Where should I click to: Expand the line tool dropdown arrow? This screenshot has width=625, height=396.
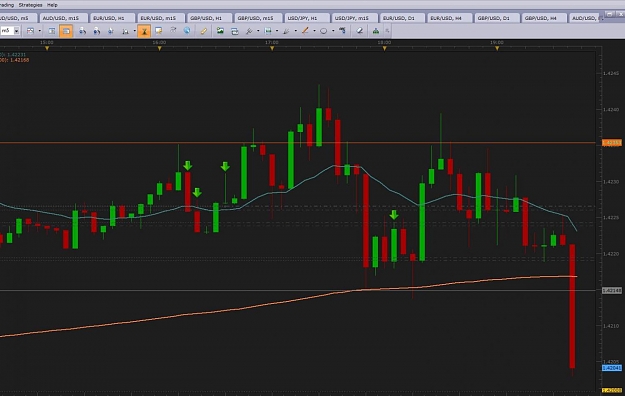tap(314, 31)
